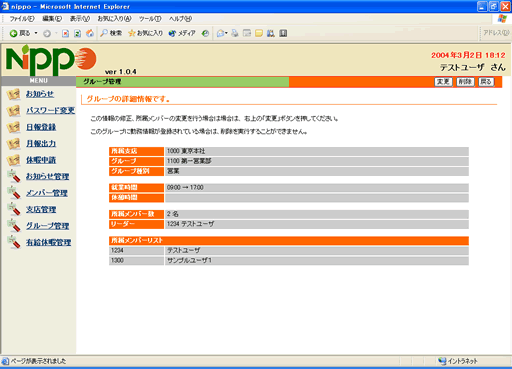Open the ヘルプ(H) menu
This screenshot has height=369, width=512.
pos(180,19)
